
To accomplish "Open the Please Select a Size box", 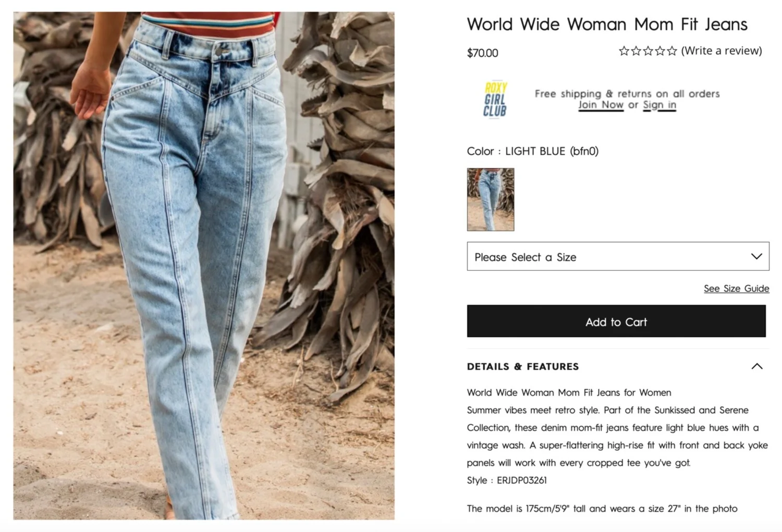I will 618,256.
